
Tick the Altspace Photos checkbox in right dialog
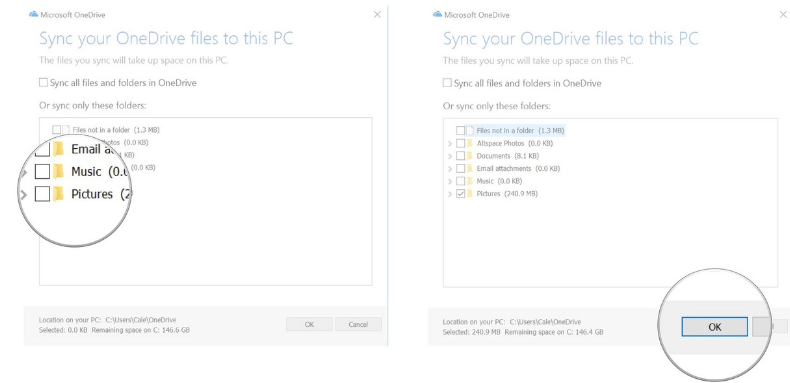[x=460, y=143]
